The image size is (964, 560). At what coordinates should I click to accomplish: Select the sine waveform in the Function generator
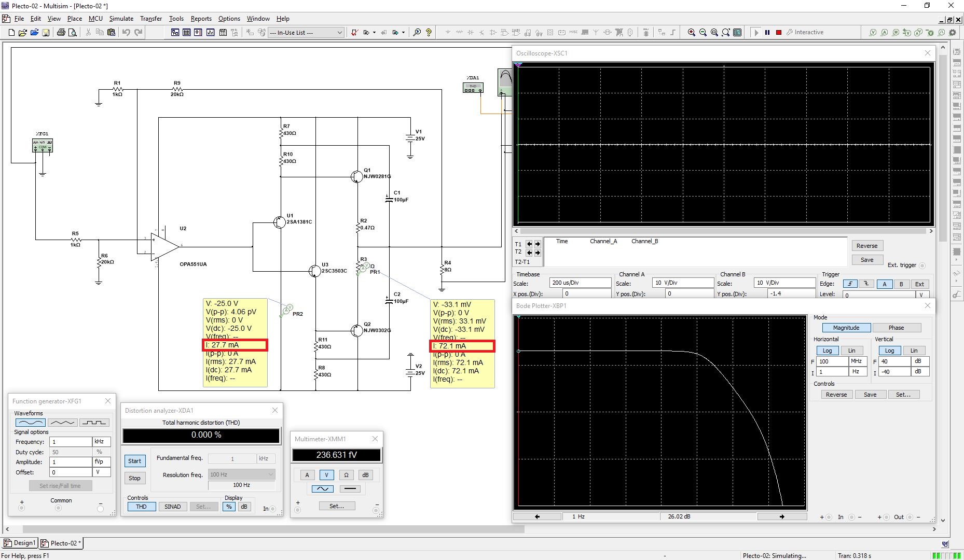click(30, 423)
